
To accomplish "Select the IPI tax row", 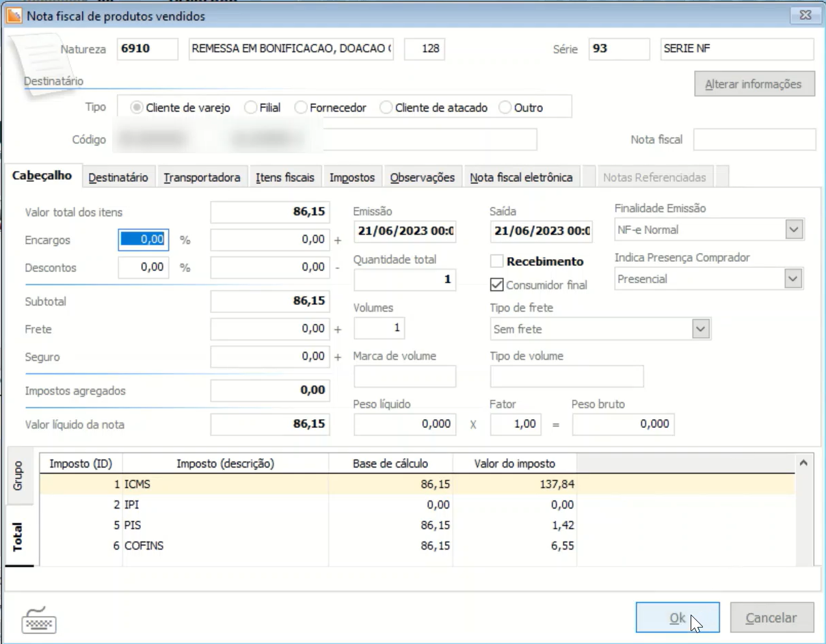I will pyautogui.click(x=417, y=505).
